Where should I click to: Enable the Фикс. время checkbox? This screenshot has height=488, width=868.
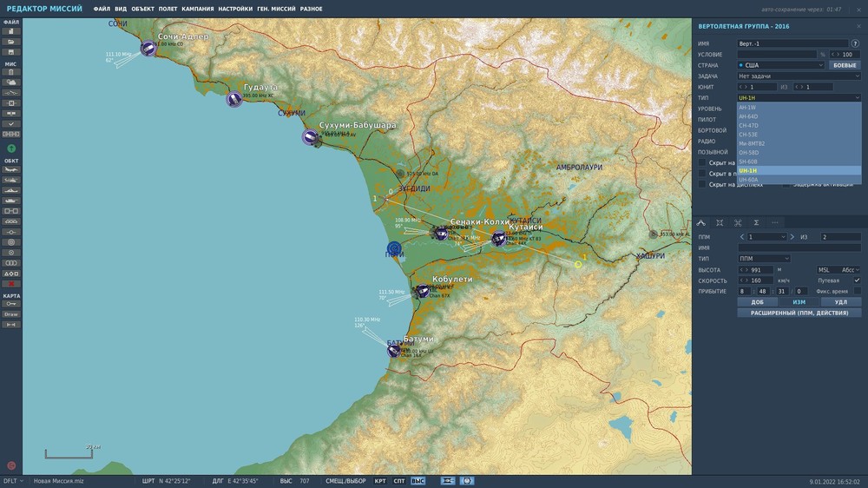click(x=857, y=291)
